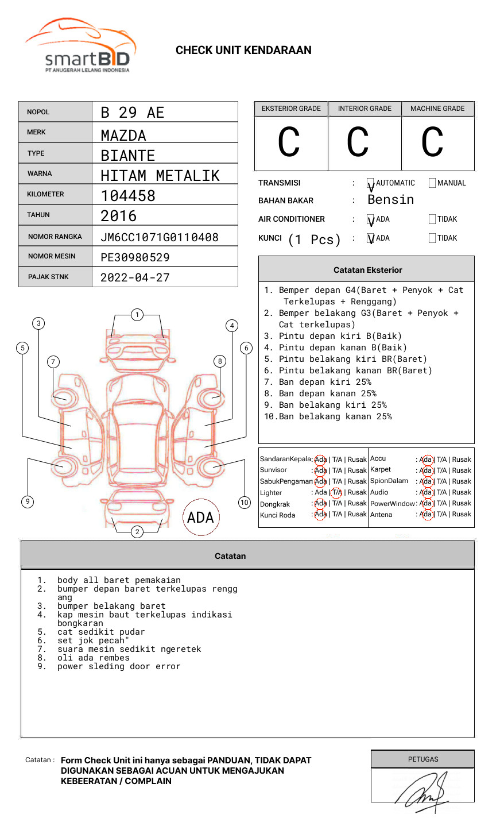Click PAJAK STNK date 2022-04-27
The width and height of the screenshot is (504, 834).
coord(135,277)
